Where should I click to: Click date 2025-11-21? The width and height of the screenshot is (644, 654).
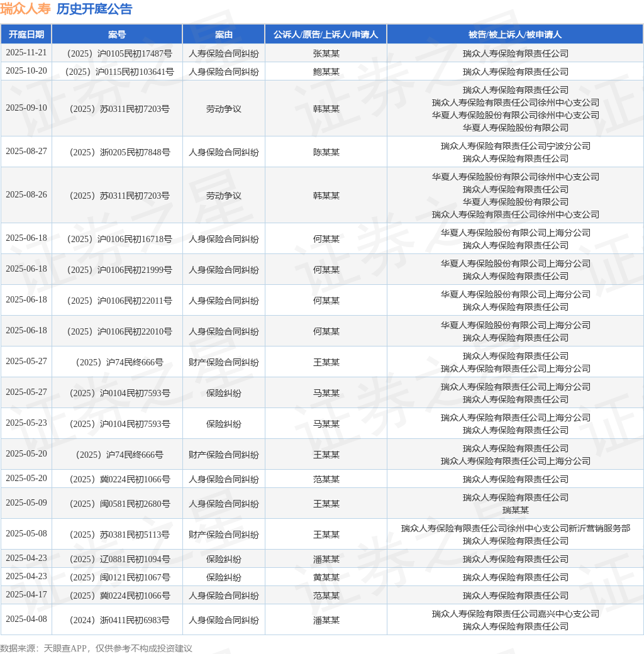coord(26,53)
